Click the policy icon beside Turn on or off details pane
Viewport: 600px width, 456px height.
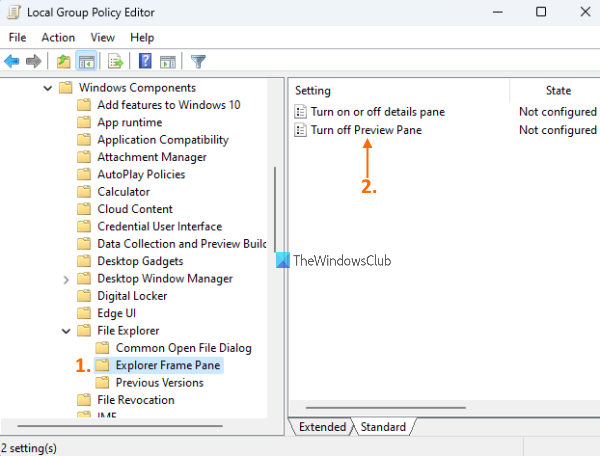point(300,112)
